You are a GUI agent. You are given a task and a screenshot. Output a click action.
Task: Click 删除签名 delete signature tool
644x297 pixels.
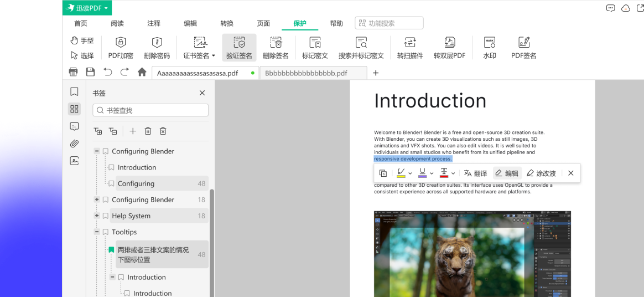276,48
